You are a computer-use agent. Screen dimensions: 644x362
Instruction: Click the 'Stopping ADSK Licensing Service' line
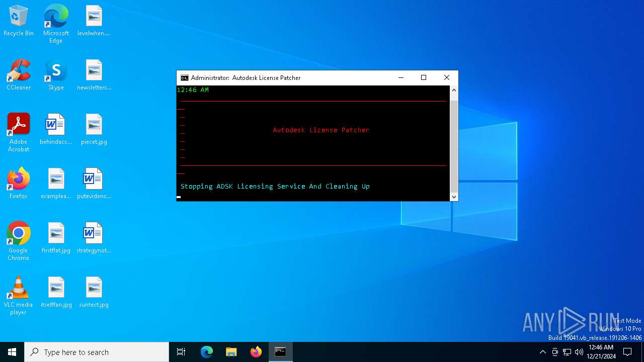[275, 186]
